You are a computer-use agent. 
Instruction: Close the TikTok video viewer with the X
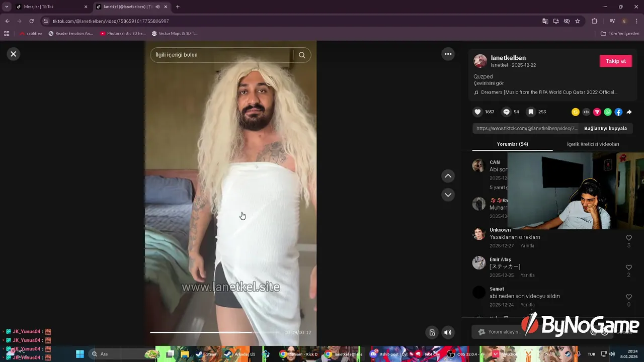[14, 54]
